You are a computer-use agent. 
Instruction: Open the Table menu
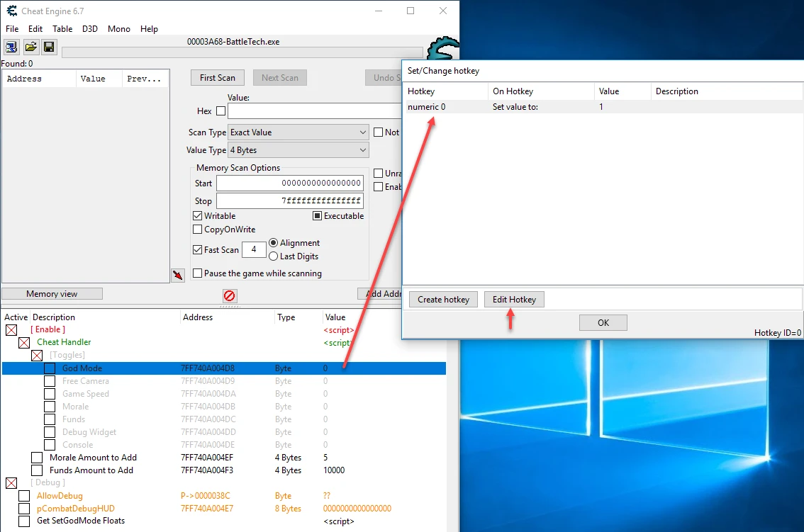tap(62, 29)
